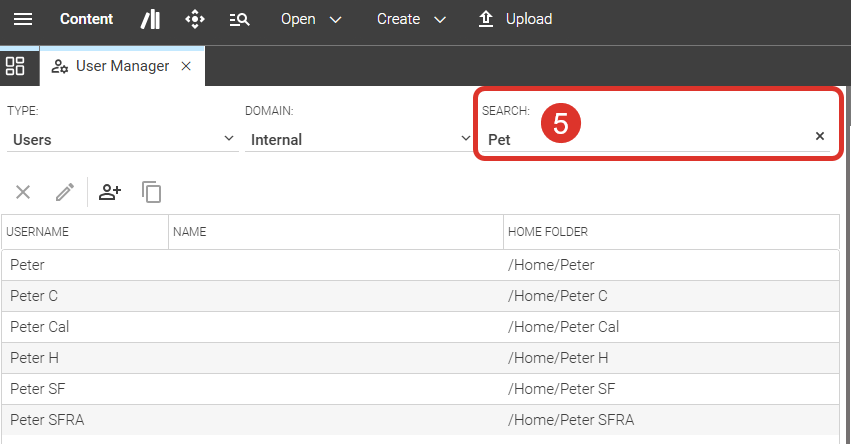Screen dimensions: 851x444
Task: Click the library books icon in top bar
Action: pyautogui.click(x=150, y=19)
